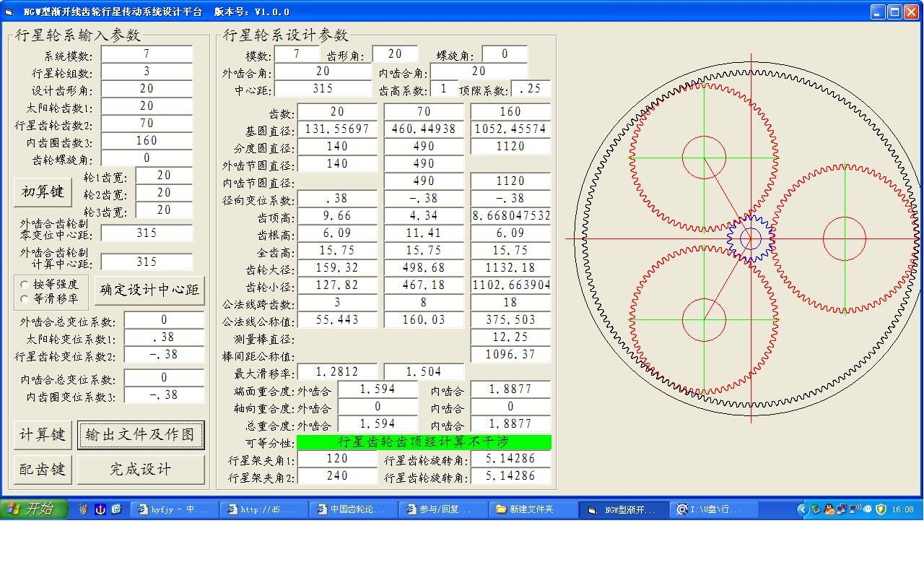Click the right red planet gear center circle
The height and width of the screenshot is (578, 924).
click(x=845, y=238)
